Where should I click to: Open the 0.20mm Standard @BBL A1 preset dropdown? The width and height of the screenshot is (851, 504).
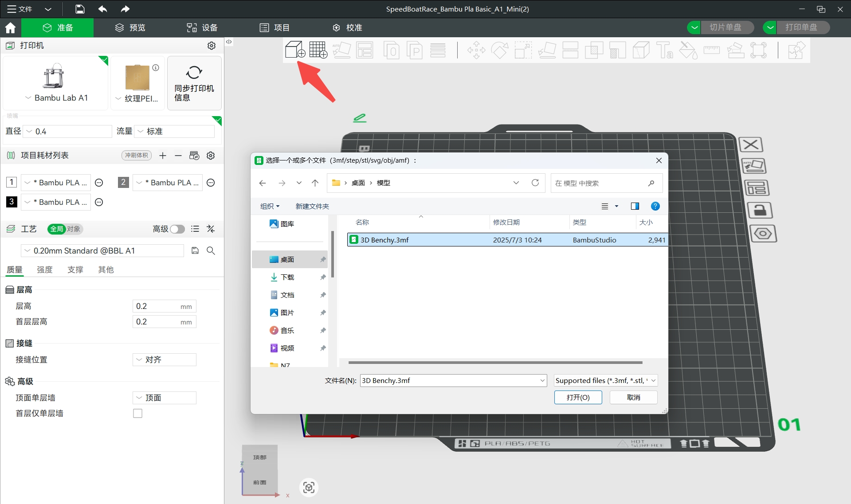(x=102, y=251)
